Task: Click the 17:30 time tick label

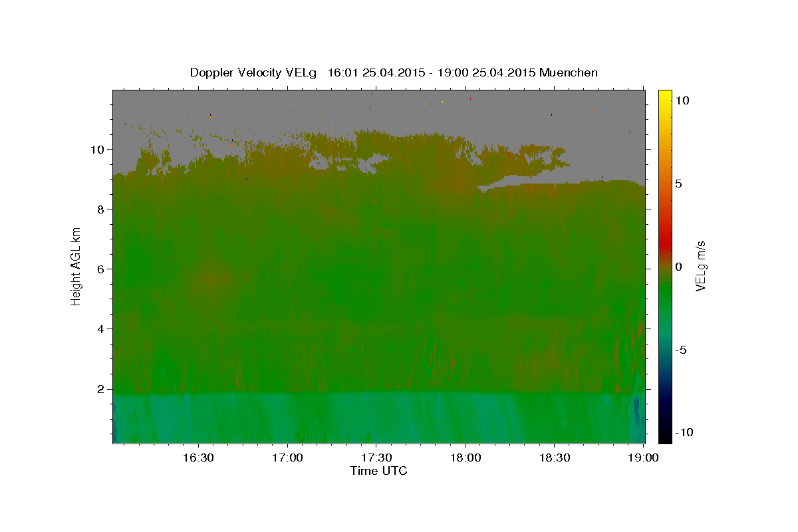Action: pos(376,458)
